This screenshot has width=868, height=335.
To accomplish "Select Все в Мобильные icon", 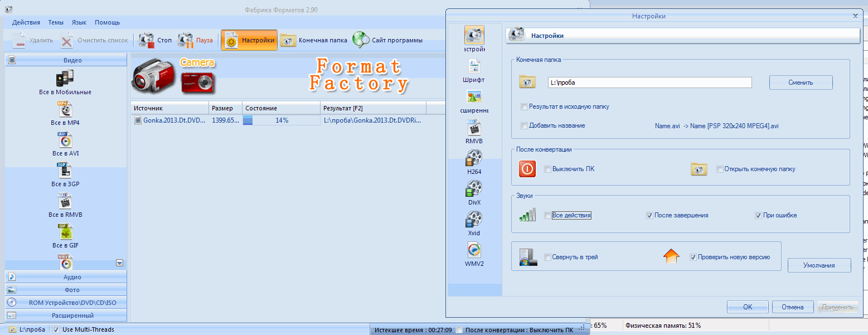I will point(65,78).
